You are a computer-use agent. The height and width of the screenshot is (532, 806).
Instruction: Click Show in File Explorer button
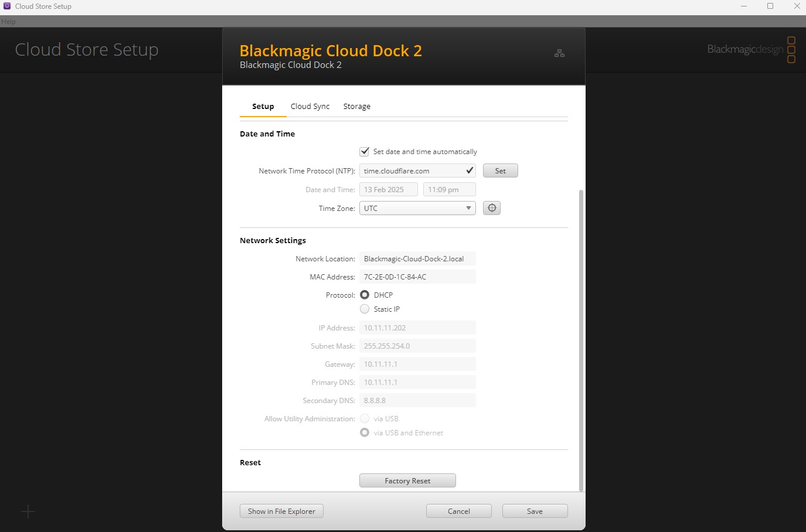click(281, 511)
